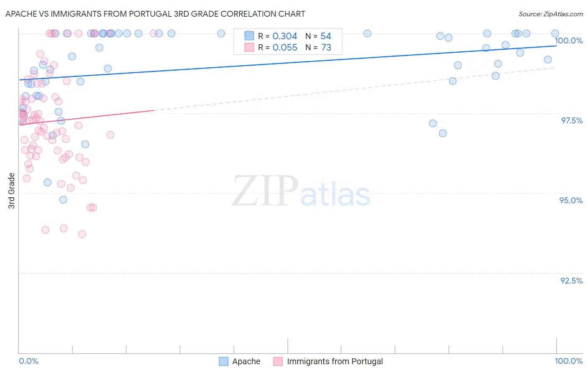This screenshot has height=373, width=588.
Task: Click the blue R = 0.304 statistic
Action: 278,36
